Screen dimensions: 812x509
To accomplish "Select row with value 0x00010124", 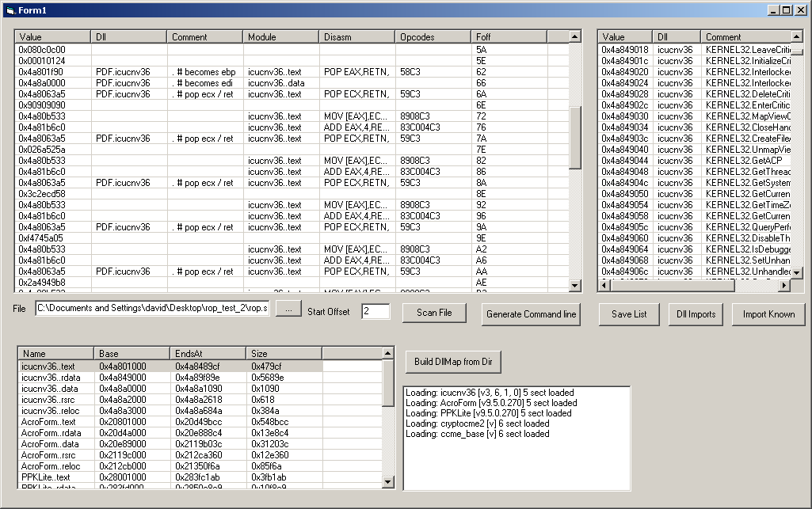I will pyautogui.click(x=292, y=60).
